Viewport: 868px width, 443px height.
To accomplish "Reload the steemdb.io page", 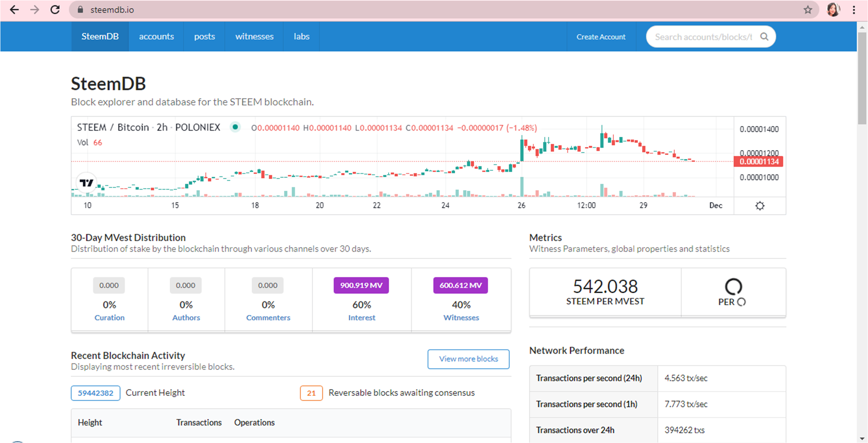I will pyautogui.click(x=55, y=10).
